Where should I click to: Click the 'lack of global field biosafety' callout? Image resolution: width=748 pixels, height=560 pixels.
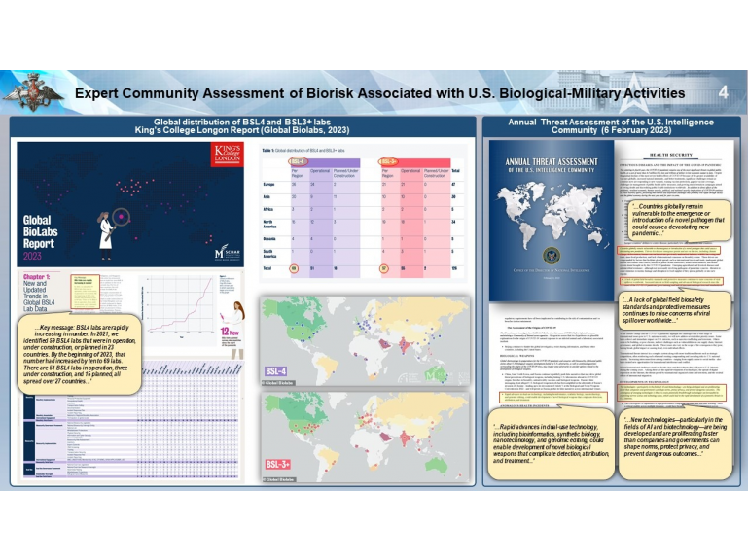point(674,310)
